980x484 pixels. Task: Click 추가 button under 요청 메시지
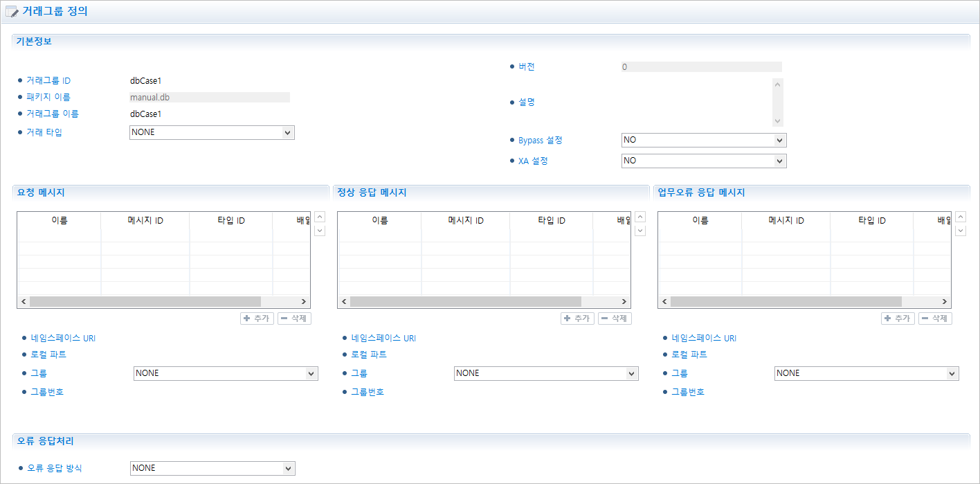(257, 319)
